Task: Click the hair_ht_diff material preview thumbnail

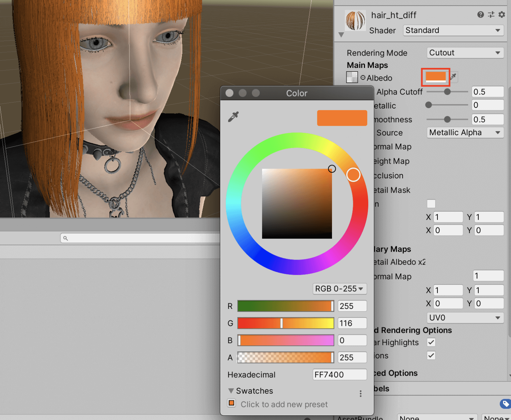Action: [x=355, y=20]
